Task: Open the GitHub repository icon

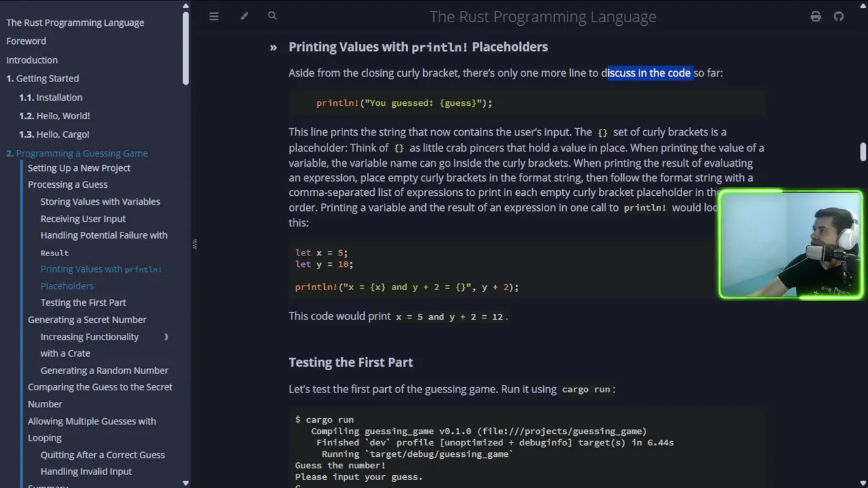Action: (x=839, y=16)
